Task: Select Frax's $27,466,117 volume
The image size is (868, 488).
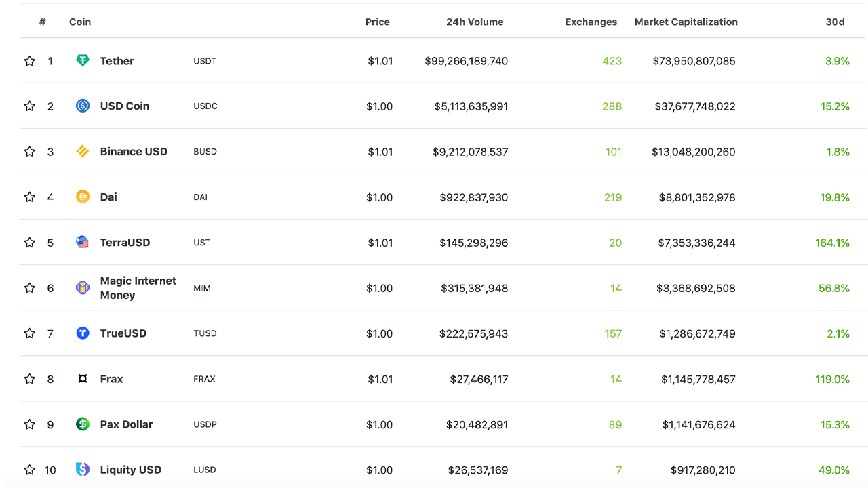Action: click(479, 379)
